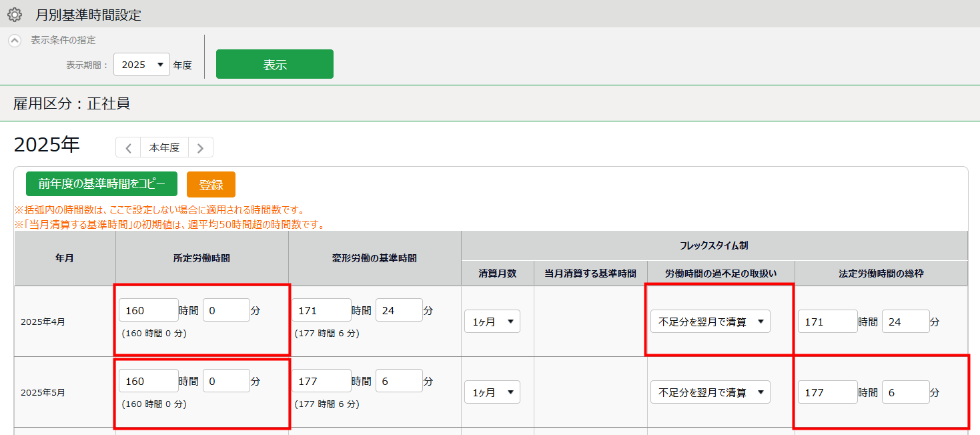Screen dimensions: 980x435
Task: Collapse the 表示条件の指定 section
Action: point(15,40)
